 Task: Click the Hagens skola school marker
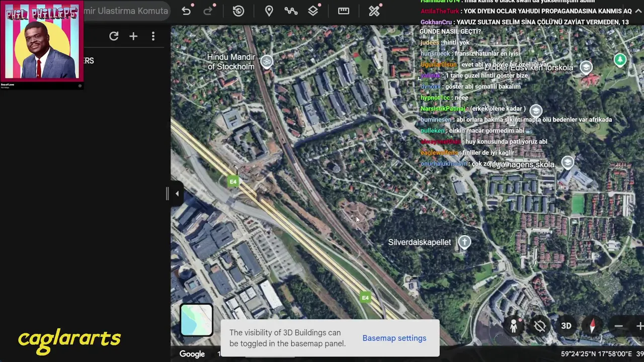coord(568,162)
